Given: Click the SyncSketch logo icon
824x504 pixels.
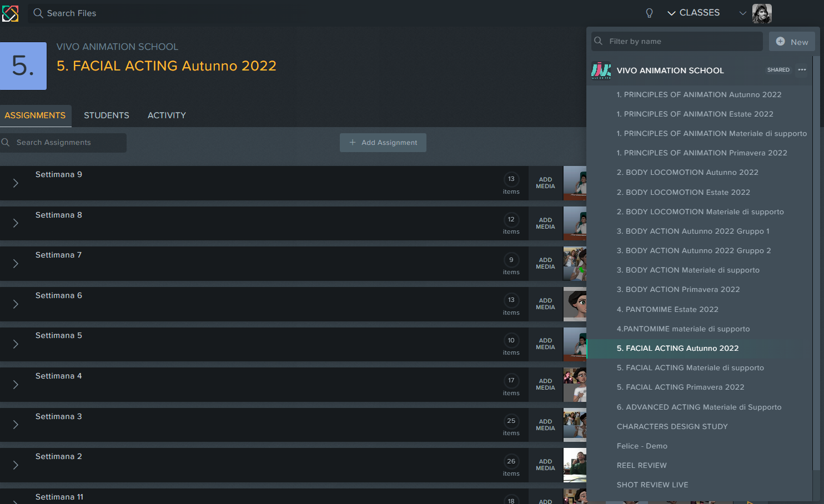Looking at the screenshot, I should (10, 13).
